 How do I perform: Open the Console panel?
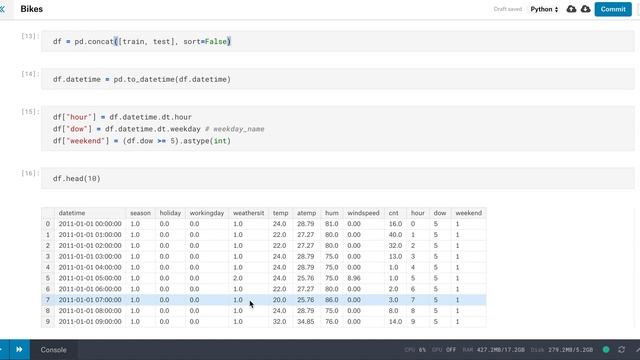(x=53, y=350)
